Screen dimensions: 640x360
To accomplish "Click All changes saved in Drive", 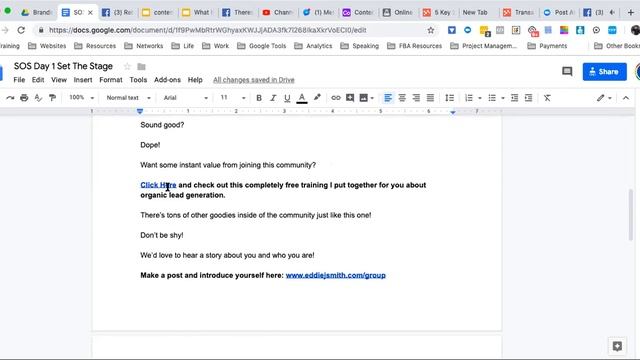I will (253, 80).
